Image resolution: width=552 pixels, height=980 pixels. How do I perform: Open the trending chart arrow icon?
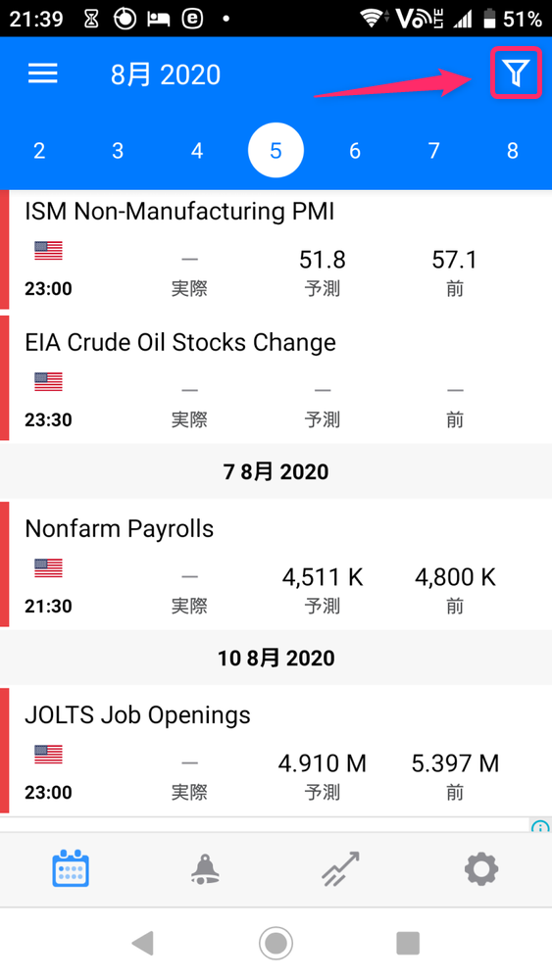click(x=340, y=868)
